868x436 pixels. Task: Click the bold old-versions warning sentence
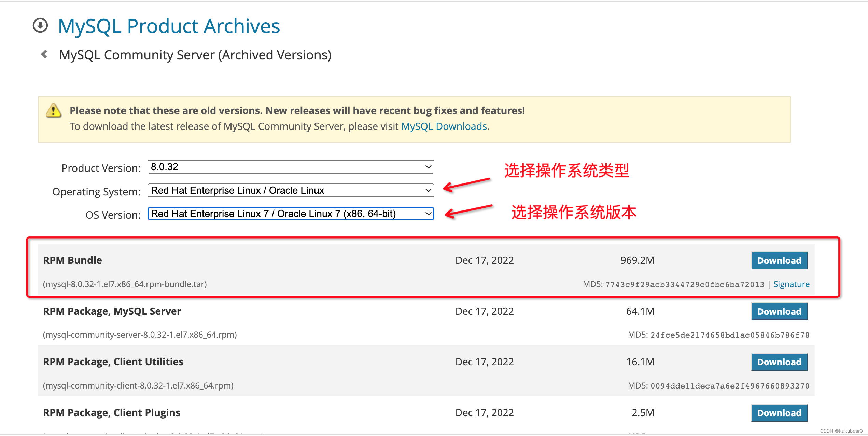click(297, 111)
